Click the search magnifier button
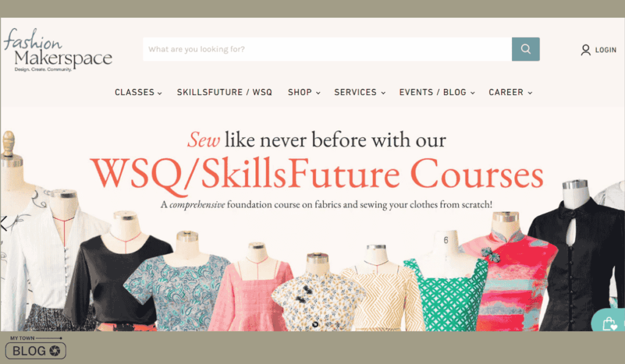 tap(526, 49)
